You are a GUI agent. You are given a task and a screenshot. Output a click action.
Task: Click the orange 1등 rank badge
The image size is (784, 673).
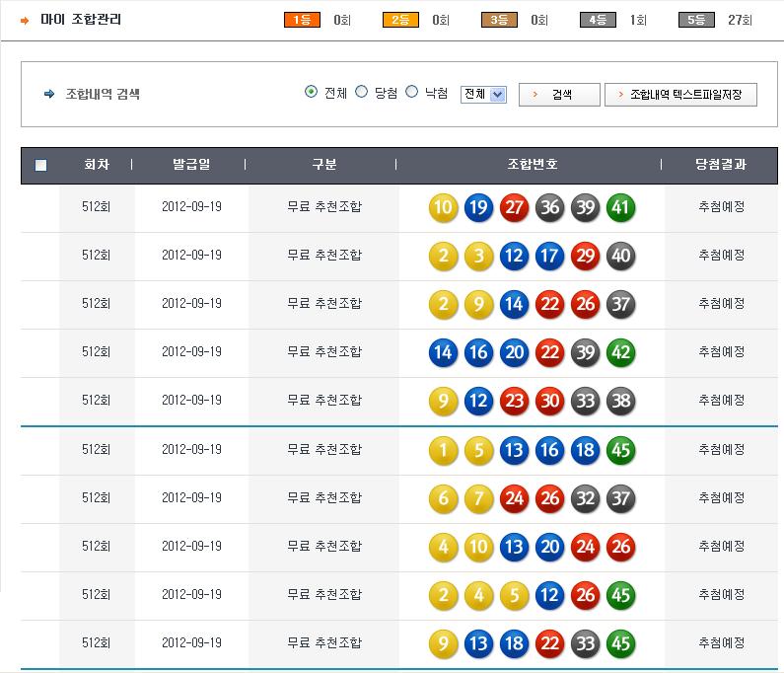302,20
